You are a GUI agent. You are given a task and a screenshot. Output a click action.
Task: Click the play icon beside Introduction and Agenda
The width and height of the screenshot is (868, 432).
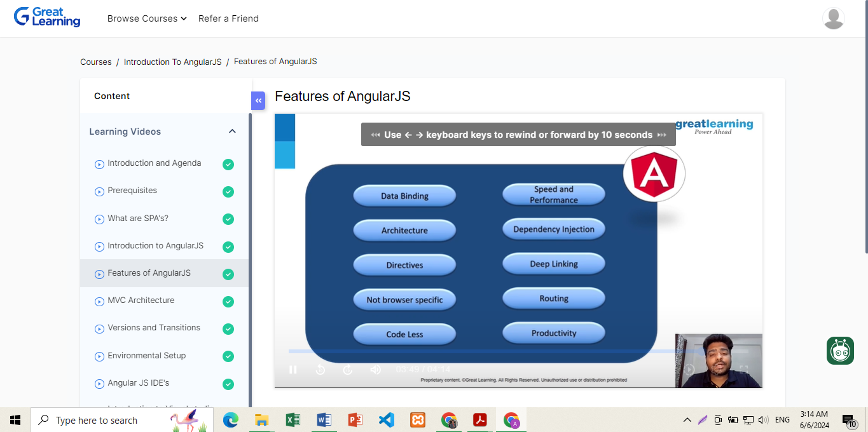click(99, 164)
